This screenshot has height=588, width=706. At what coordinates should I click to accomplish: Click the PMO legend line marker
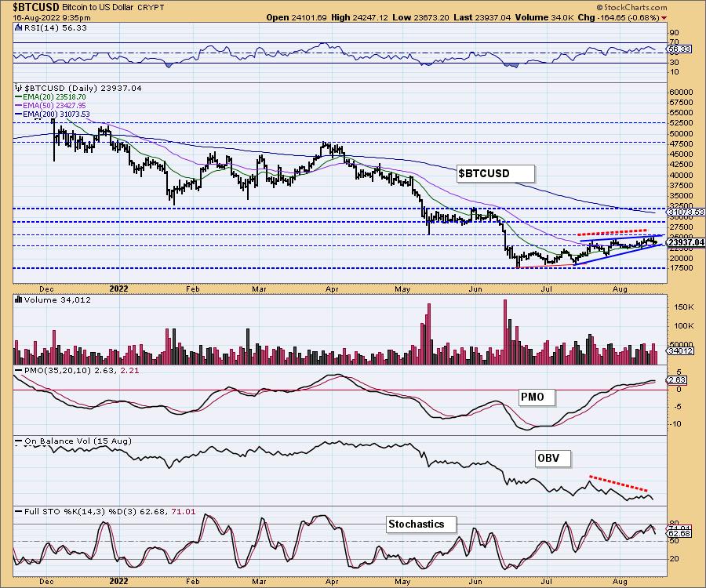click(19, 370)
